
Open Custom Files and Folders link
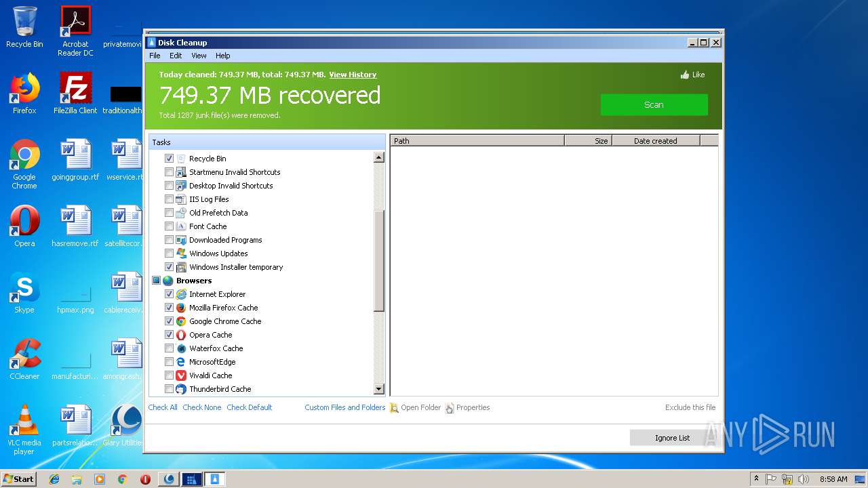tap(344, 407)
